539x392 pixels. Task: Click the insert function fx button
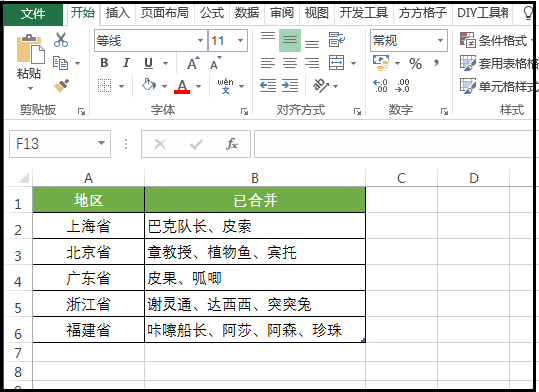(232, 144)
